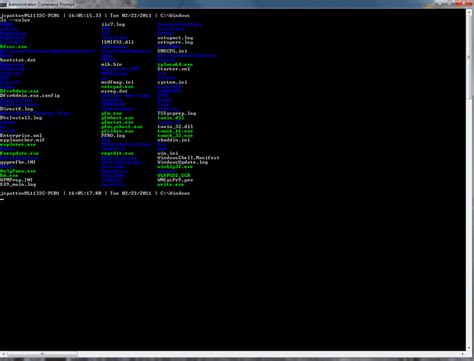Click the 'iis7.log' file name

click(x=113, y=24)
